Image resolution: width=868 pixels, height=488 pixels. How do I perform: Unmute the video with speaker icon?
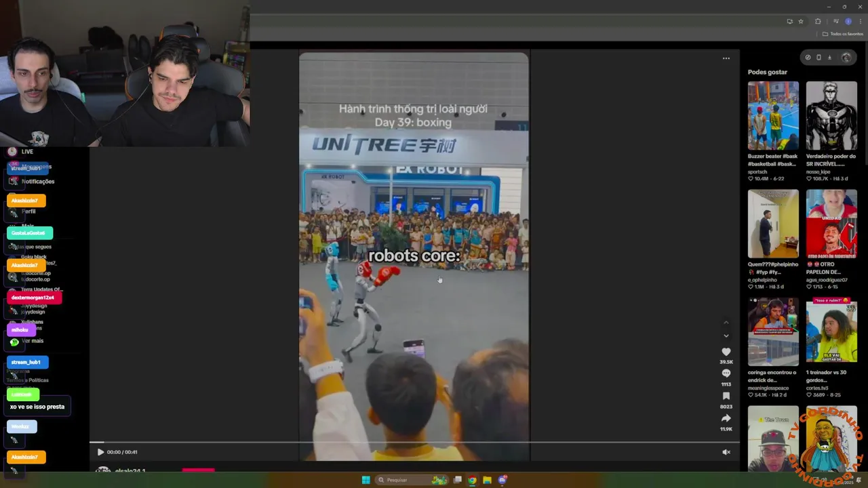click(726, 452)
